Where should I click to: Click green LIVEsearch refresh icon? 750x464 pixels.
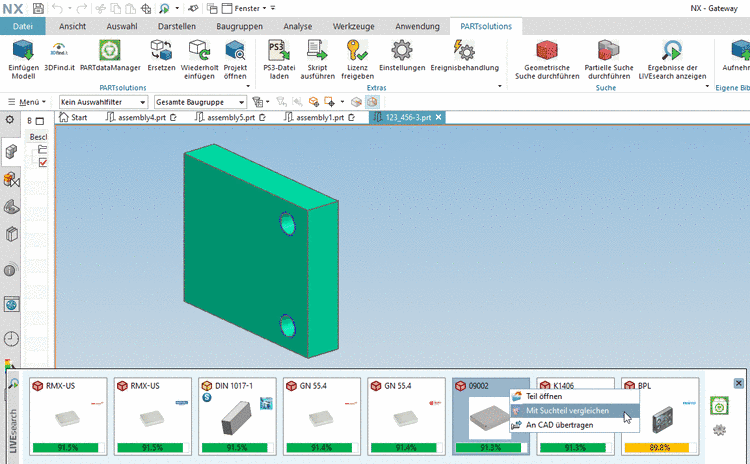(719, 406)
